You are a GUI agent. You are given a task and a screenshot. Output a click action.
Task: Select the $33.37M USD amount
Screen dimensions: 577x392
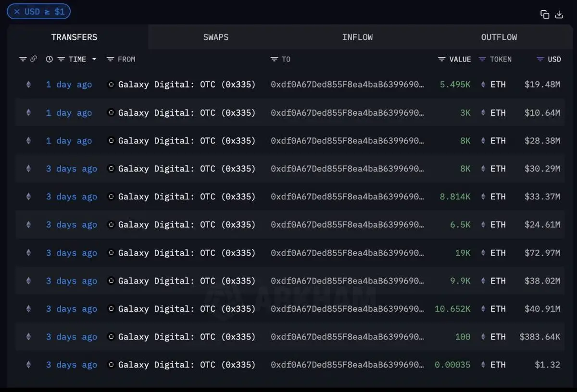tap(542, 196)
